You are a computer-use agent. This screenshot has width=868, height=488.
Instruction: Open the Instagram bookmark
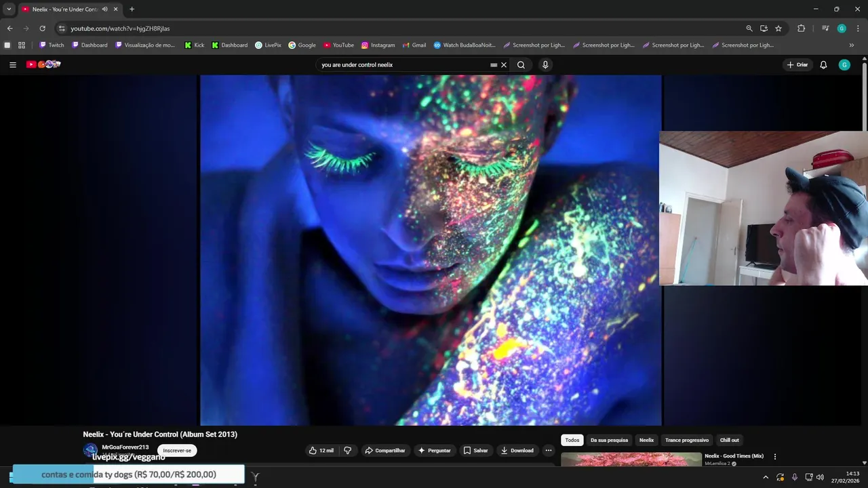[x=378, y=45]
